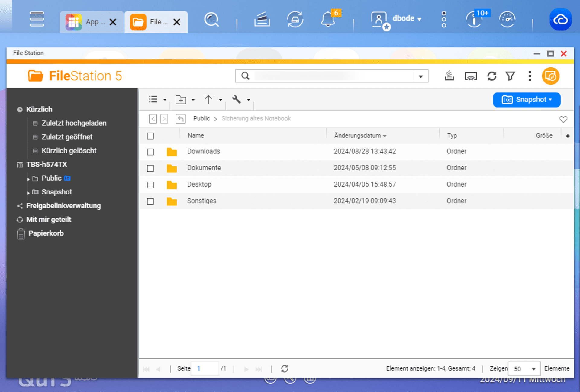The image size is (580, 392).
Task: Open the items-per-page 50 dropdown
Action: pyautogui.click(x=524, y=369)
